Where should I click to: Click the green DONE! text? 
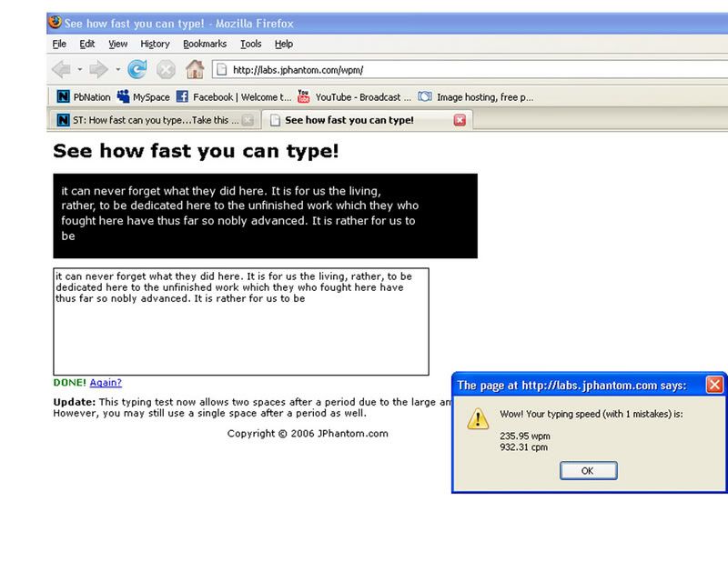pyautogui.click(x=70, y=383)
